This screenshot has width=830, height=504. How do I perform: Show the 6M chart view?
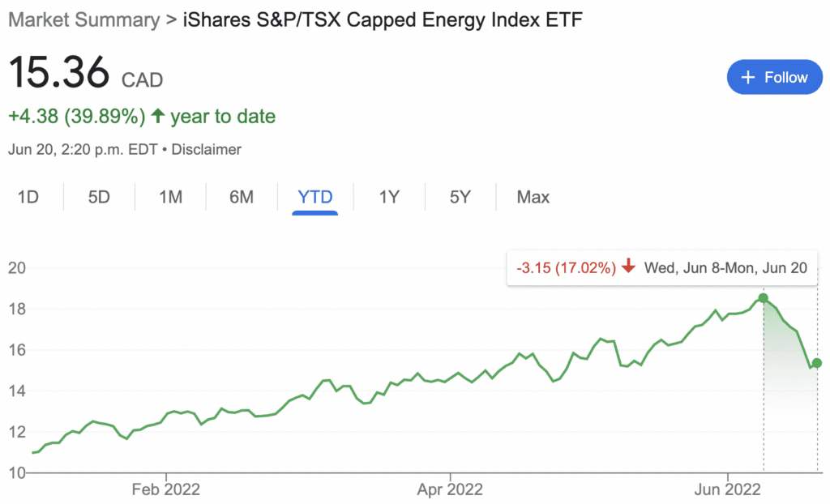point(242,197)
